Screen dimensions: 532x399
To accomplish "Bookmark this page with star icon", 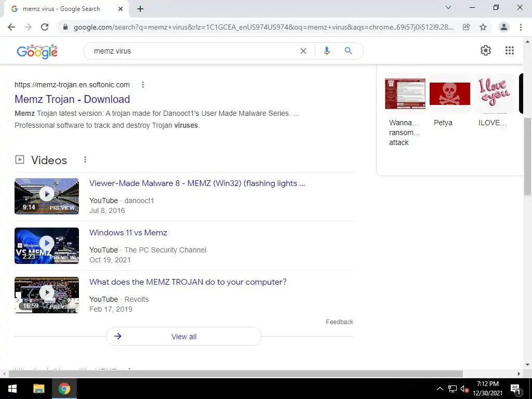I will click(x=483, y=27).
